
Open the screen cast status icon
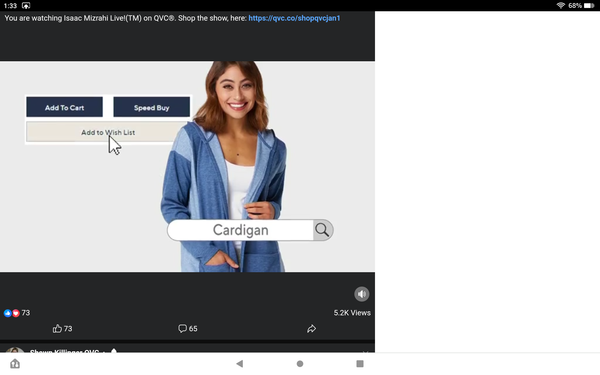coord(26,5)
